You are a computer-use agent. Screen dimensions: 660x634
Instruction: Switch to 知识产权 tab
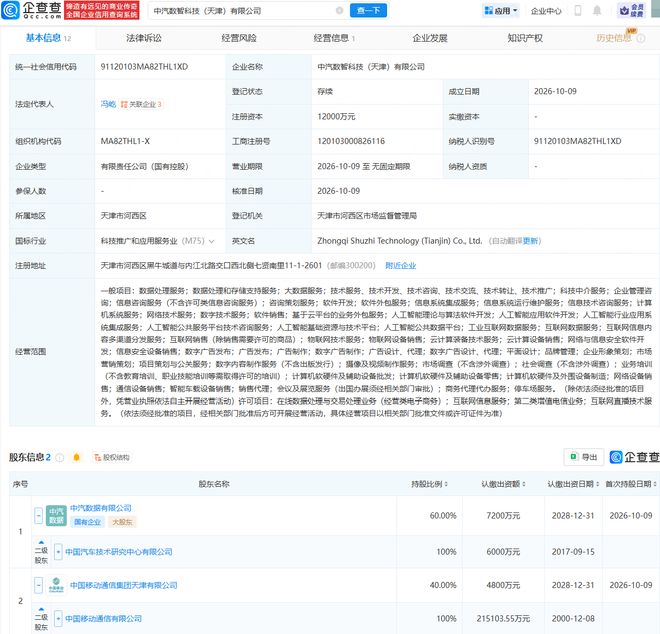(525, 38)
